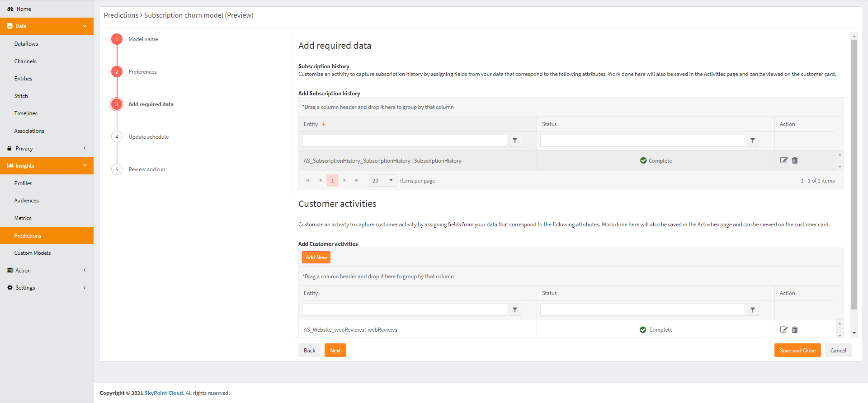Open the items per page dropdown
This screenshot has height=403, width=868.
click(x=383, y=181)
